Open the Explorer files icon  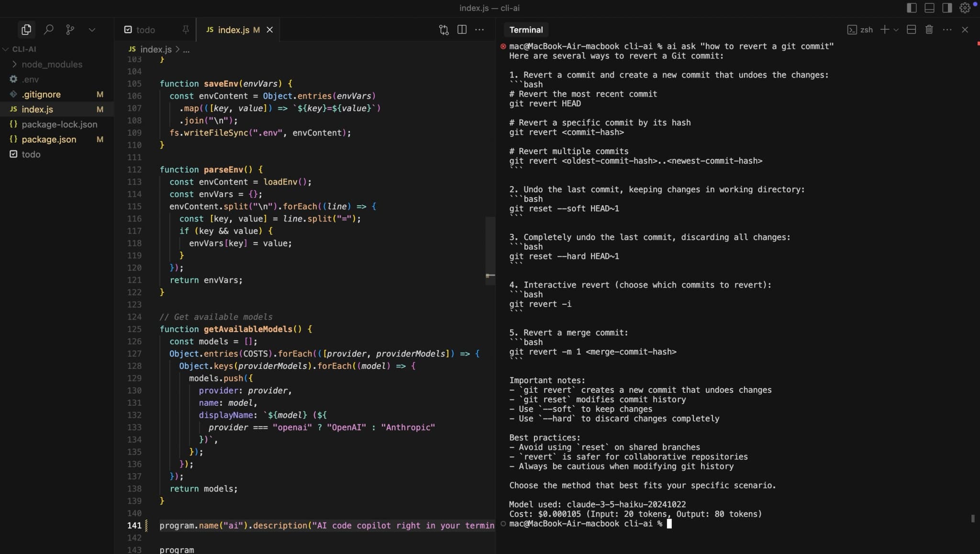[x=26, y=30]
